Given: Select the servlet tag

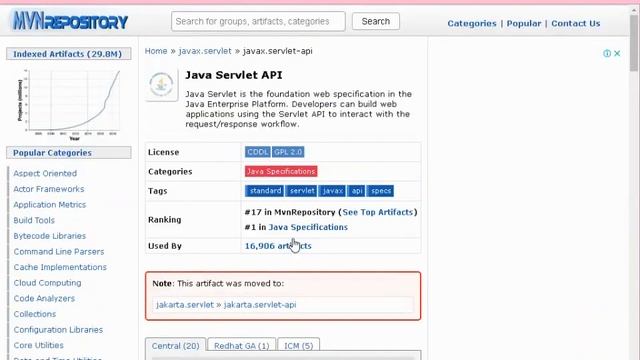Looking at the screenshot, I should tap(302, 191).
